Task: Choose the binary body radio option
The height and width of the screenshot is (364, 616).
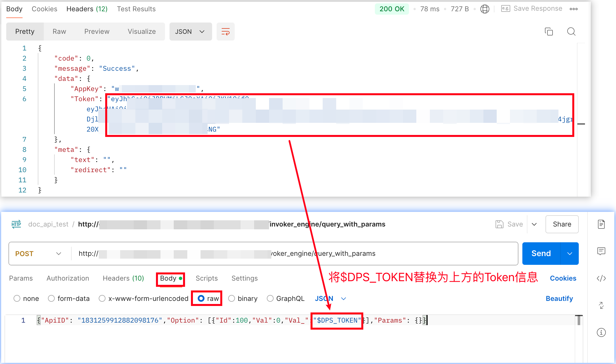Action: click(x=232, y=298)
